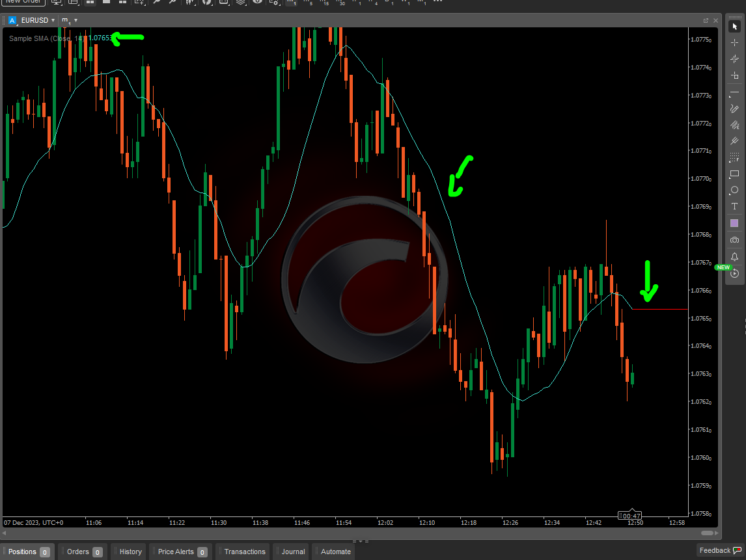This screenshot has height=560, width=746.
Task: Detach the EURUSD chart into new window
Action: [706, 20]
